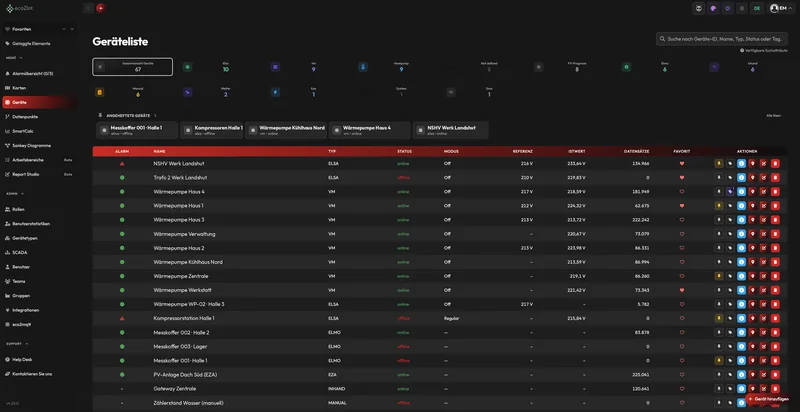
Task: Open Kontaktieren Sie uns in sidebar
Action: tap(32, 374)
